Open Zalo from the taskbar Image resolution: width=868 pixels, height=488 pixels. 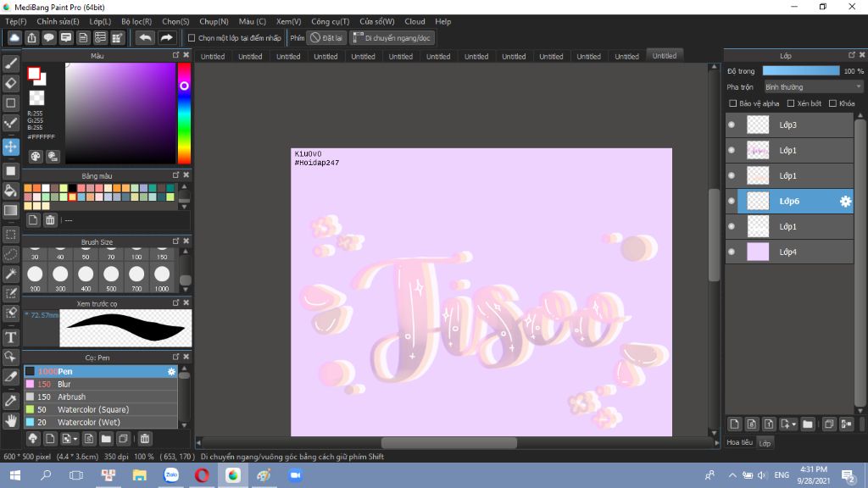[171, 475]
